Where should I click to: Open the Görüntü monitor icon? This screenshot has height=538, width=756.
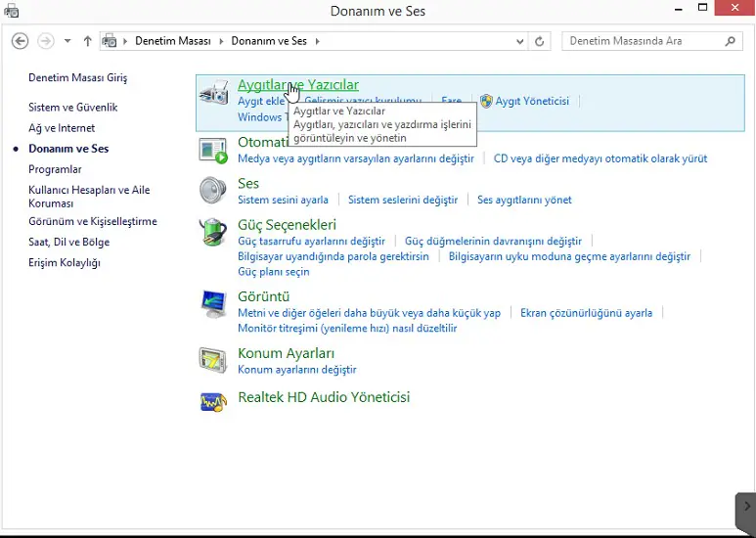pyautogui.click(x=213, y=303)
